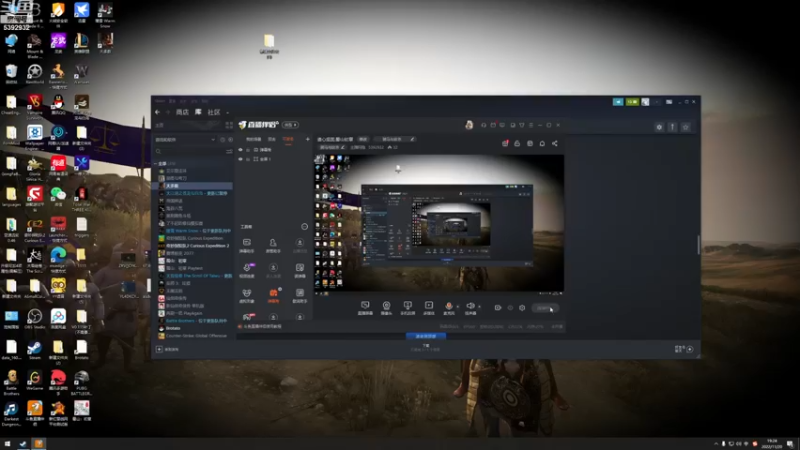The width and height of the screenshot is (800, 450).
Task: Open the toolbox tool with person icon
Action: click(273, 245)
